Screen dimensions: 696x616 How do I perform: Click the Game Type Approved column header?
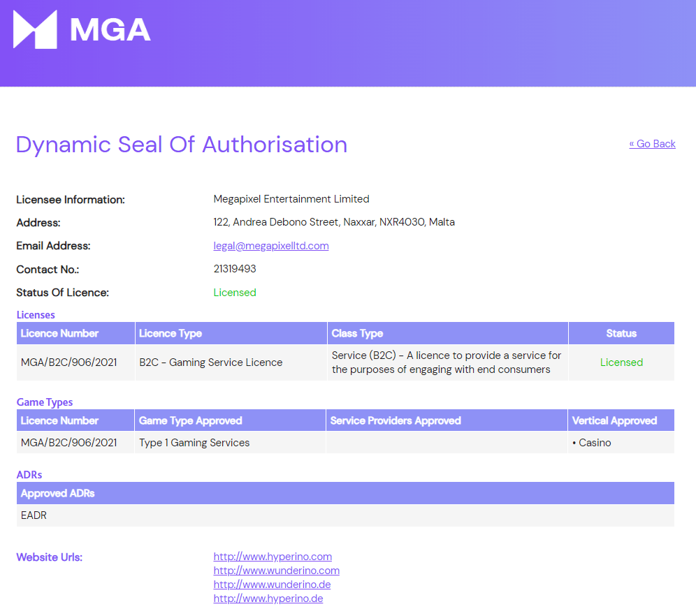[230, 420]
